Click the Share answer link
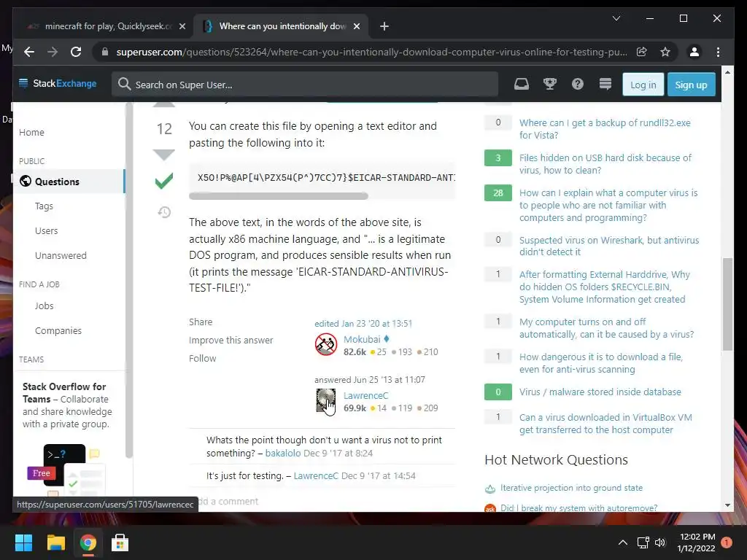 201,322
